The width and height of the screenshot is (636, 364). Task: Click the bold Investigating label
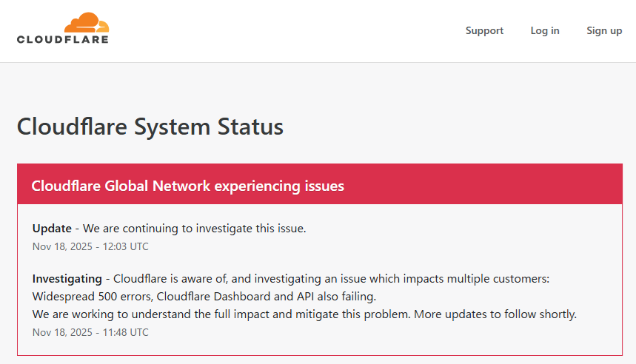[x=67, y=279]
